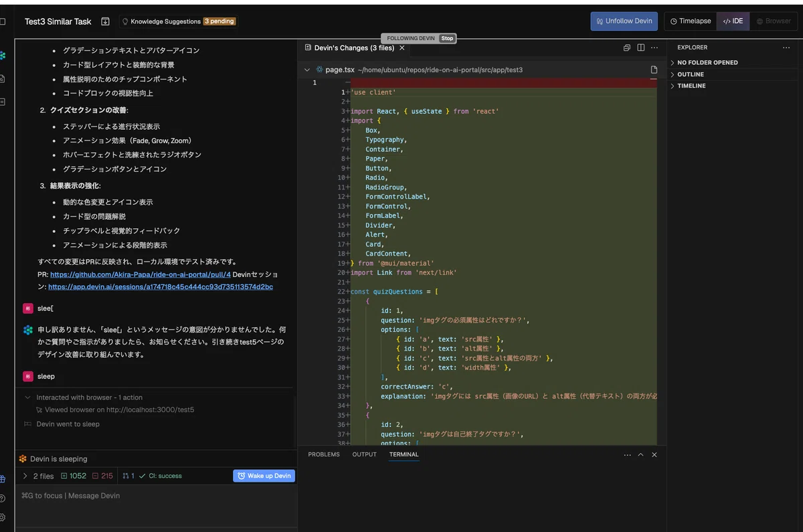Image resolution: width=803 pixels, height=532 pixels.
Task: Click the Devin avatar beside apology message
Action: tap(27, 330)
